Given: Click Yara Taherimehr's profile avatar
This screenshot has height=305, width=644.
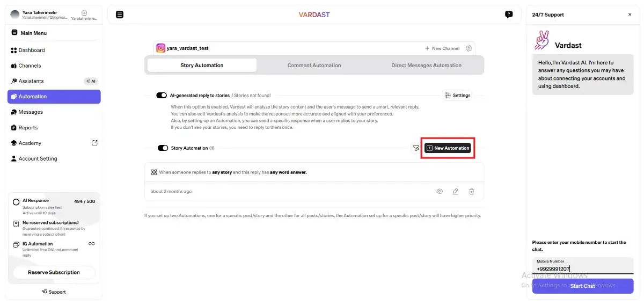Looking at the screenshot, I should tap(15, 14).
